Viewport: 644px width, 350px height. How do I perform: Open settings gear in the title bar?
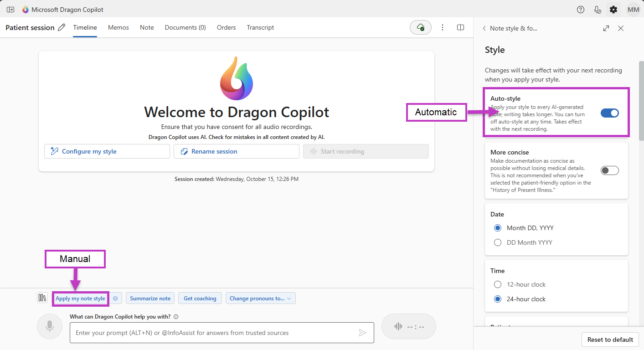[613, 10]
